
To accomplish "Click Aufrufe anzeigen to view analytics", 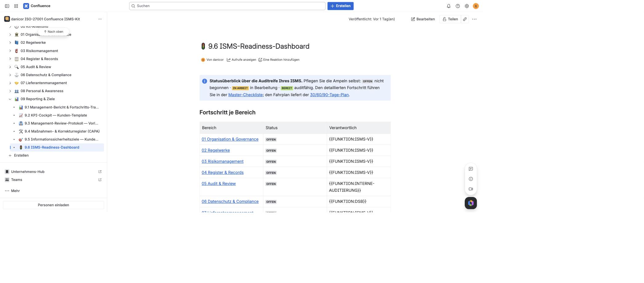I will (x=241, y=60).
